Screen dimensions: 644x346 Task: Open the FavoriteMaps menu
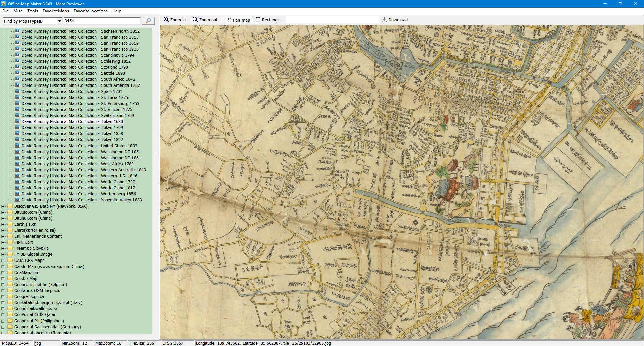56,11
